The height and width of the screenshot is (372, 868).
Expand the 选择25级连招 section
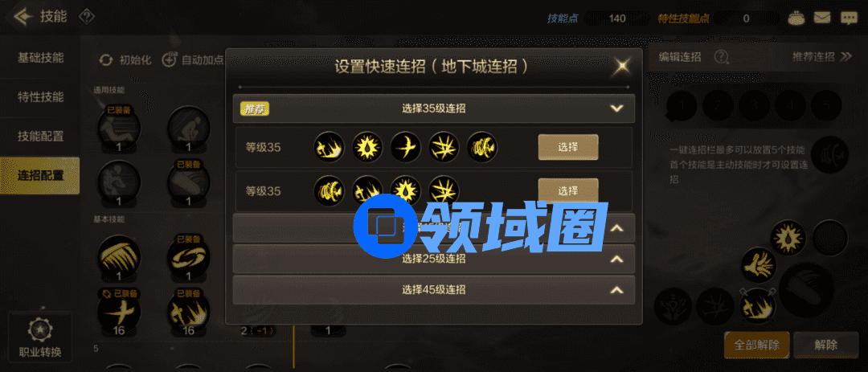point(433,259)
